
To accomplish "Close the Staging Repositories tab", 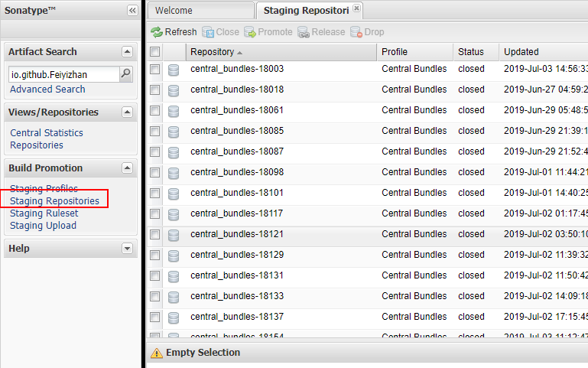I will click(356, 8).
